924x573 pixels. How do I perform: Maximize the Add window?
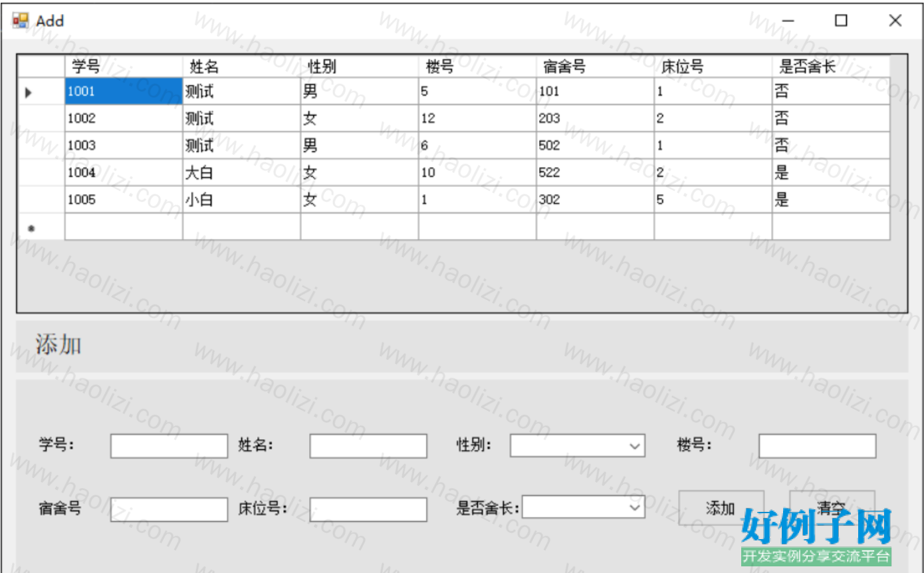(841, 21)
